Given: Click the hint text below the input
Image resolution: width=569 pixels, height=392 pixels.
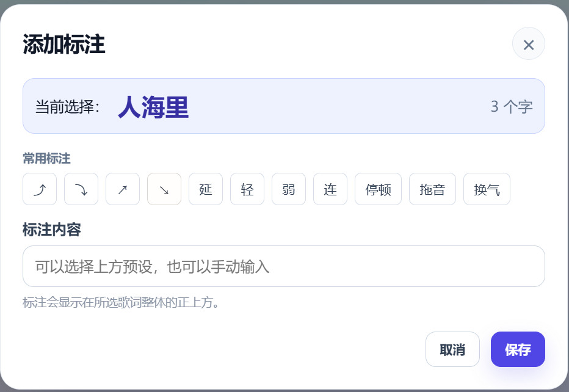Looking at the screenshot, I should tap(121, 302).
